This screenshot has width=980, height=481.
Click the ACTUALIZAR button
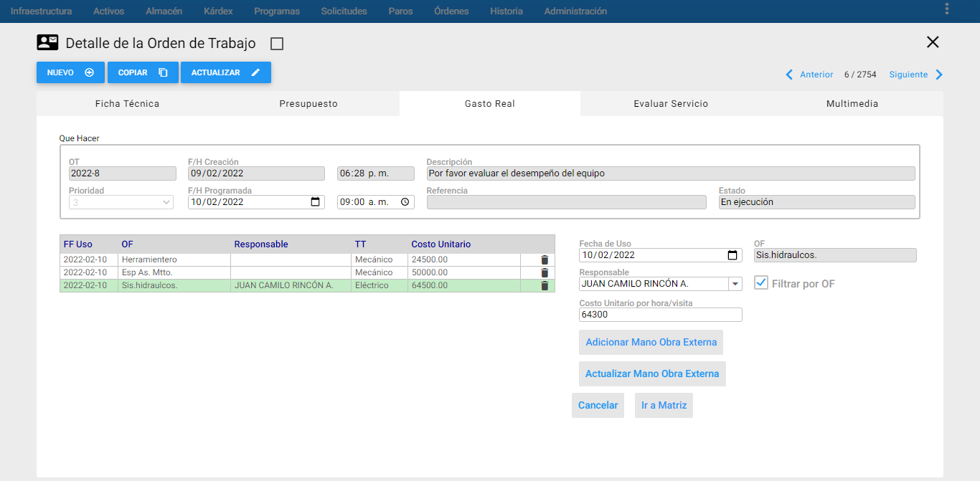pyautogui.click(x=226, y=72)
